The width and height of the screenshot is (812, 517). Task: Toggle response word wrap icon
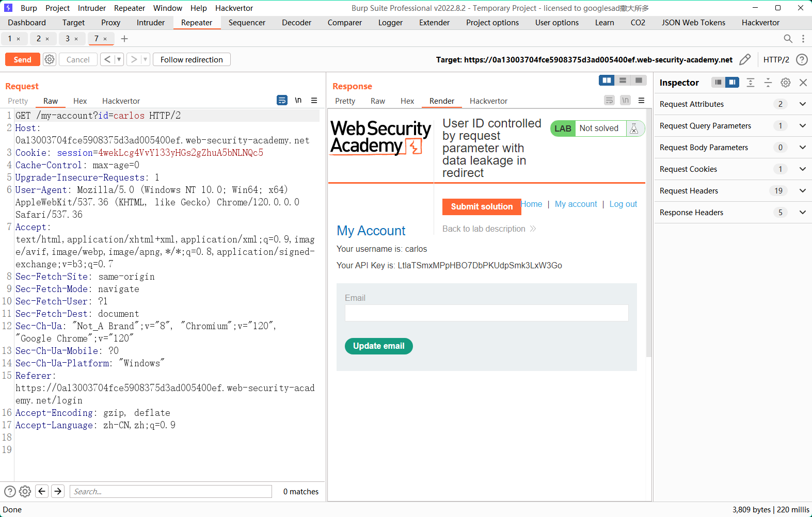[x=609, y=100]
